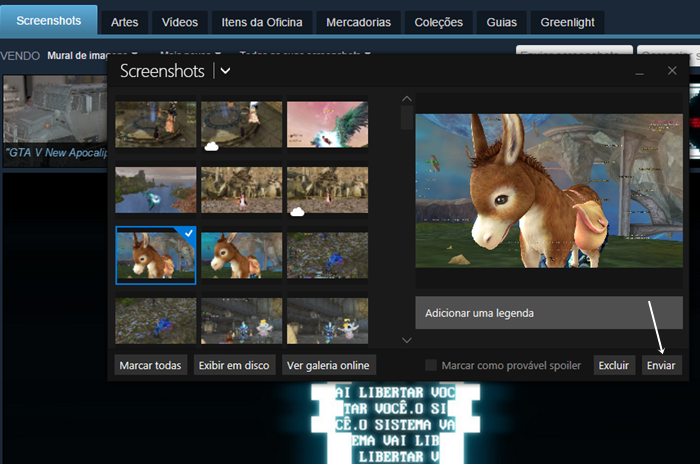Click the scroll up arrow of thumbnail list

[x=407, y=99]
